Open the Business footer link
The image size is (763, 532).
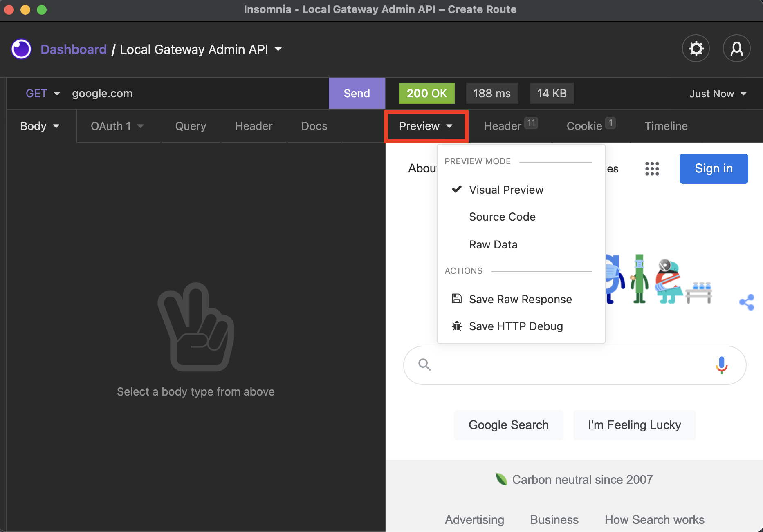click(554, 519)
